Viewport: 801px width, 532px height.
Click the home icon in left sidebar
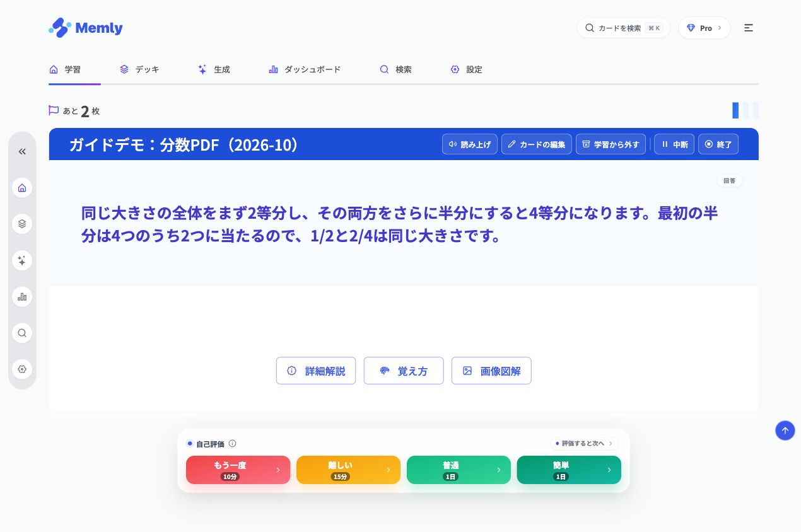[x=22, y=188]
